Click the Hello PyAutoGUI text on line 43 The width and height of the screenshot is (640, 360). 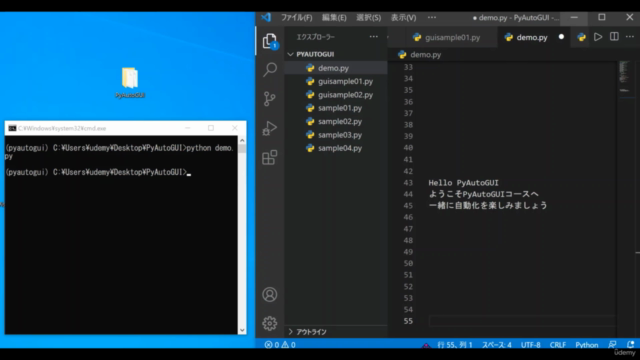tap(463, 183)
